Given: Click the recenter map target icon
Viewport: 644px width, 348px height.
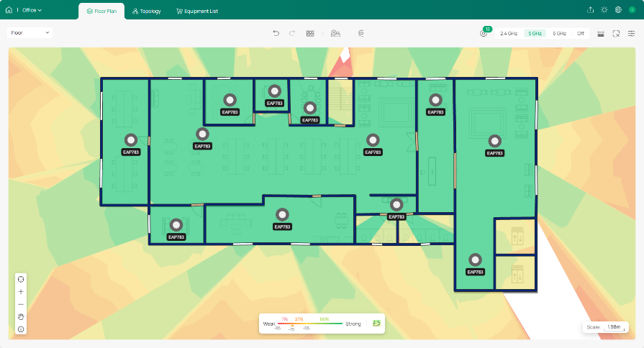Looking at the screenshot, I should pos(21,280).
